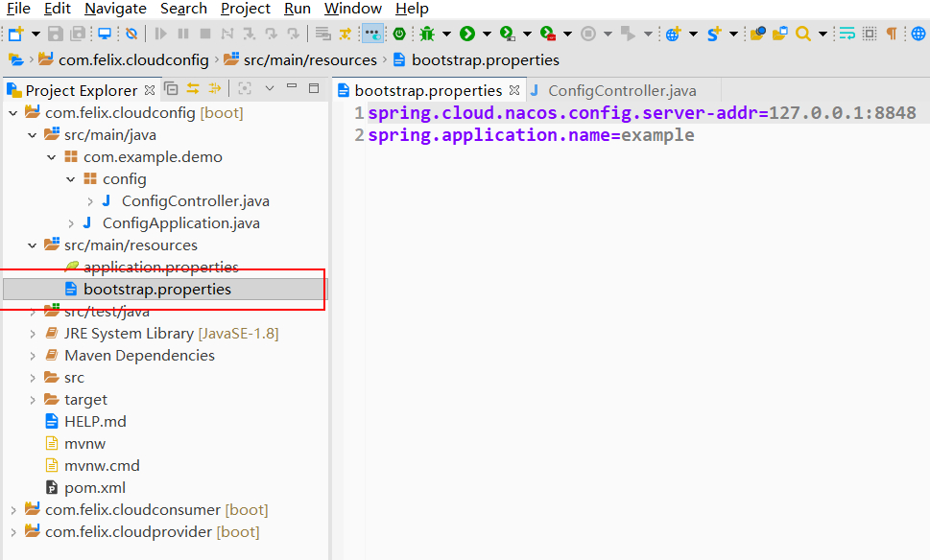Toggle Block Selection Mode icon
Screen dimensions: 930x560
[x=870, y=34]
